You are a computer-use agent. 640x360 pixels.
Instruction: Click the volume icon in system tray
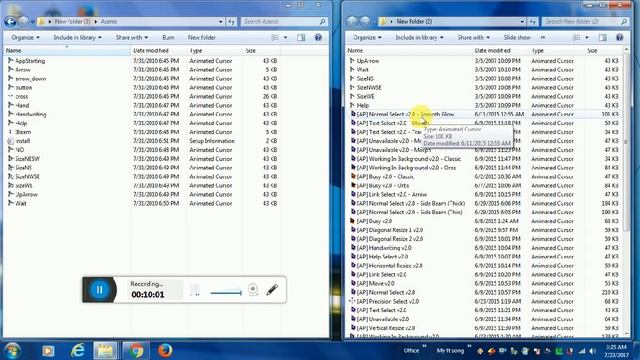pos(593,351)
